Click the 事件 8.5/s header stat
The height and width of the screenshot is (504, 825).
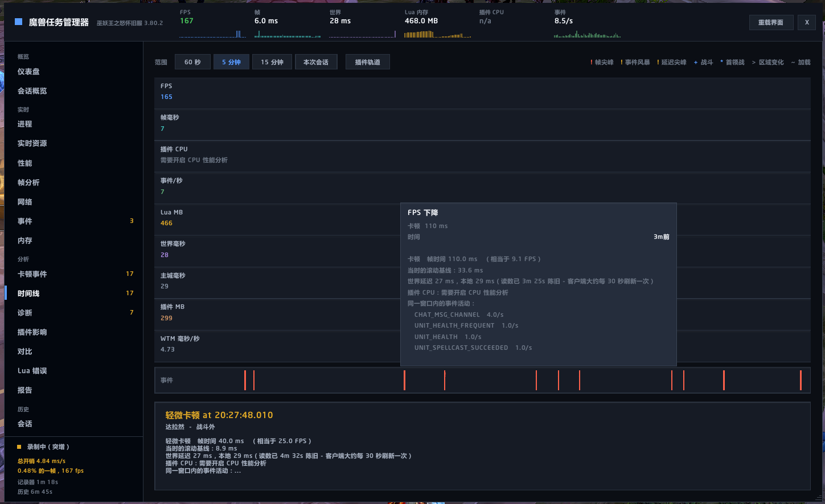coord(587,23)
